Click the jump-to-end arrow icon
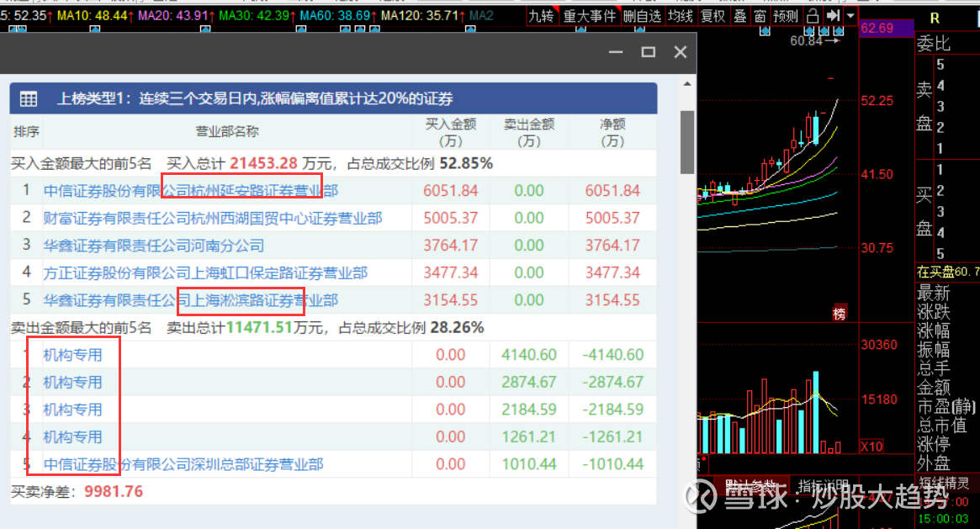This screenshot has height=529, width=980. click(833, 16)
